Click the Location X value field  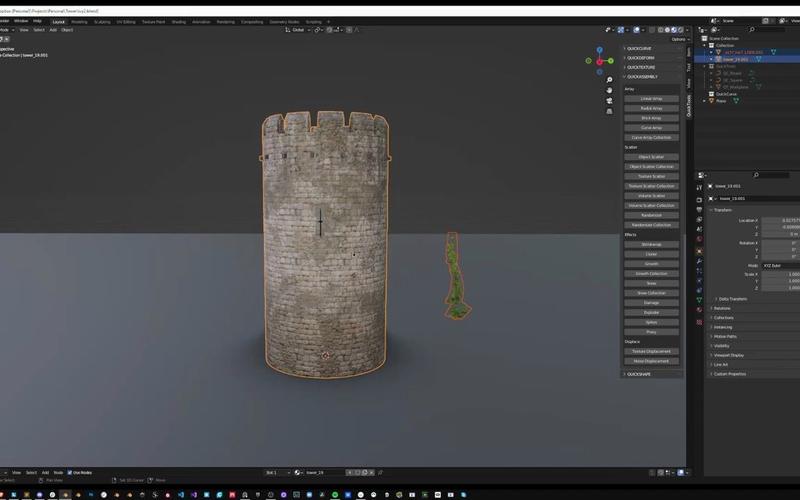[781, 221]
